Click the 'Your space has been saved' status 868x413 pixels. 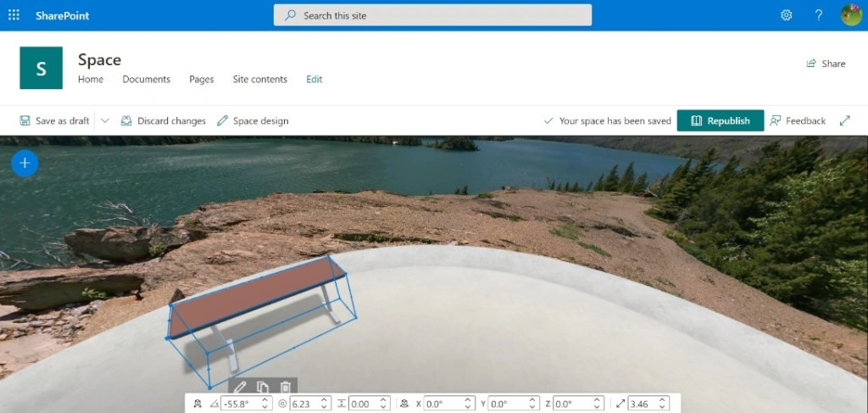tap(607, 120)
